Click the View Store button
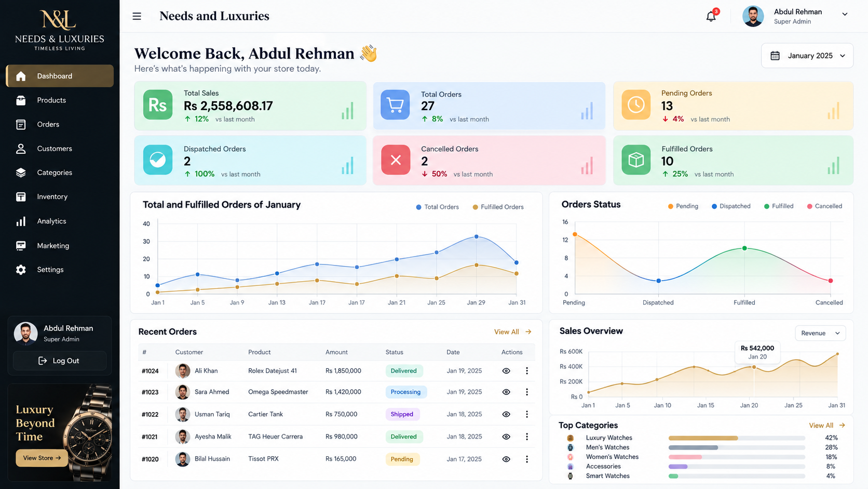Image resolution: width=868 pixels, height=489 pixels. [42, 458]
